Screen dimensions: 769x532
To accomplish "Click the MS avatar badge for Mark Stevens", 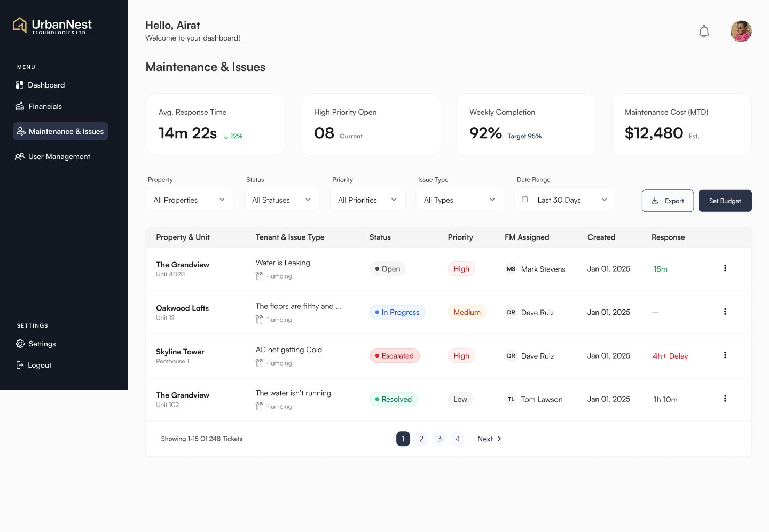I will (x=511, y=269).
